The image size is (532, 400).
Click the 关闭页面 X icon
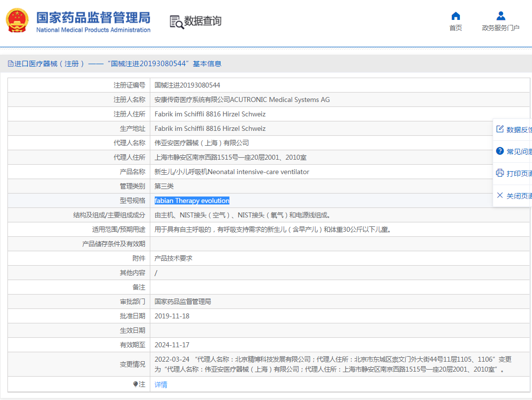[500, 195]
